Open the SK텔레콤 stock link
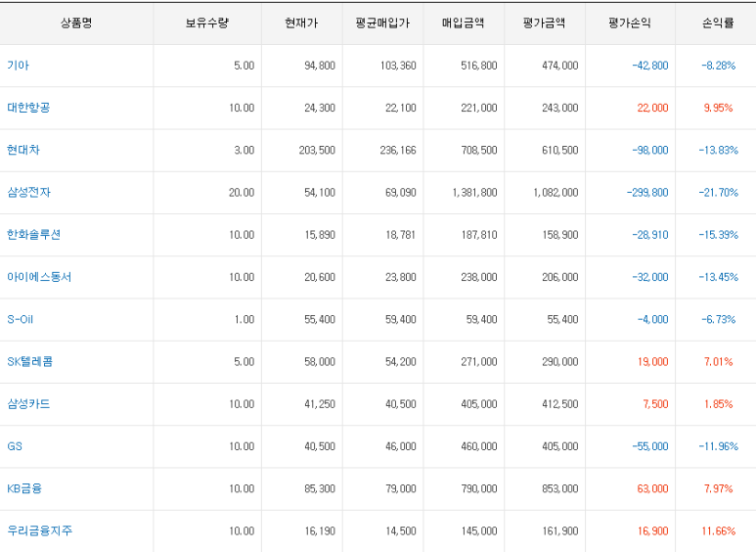 pyautogui.click(x=30, y=361)
